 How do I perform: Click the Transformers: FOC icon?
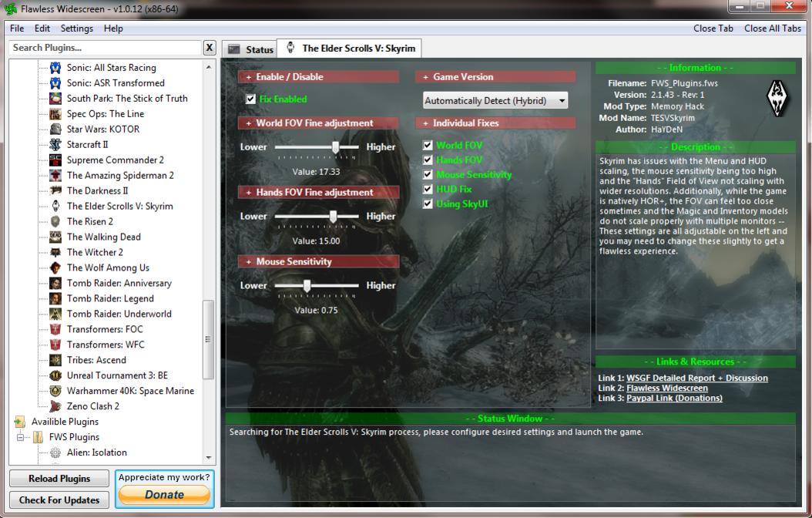(55, 330)
